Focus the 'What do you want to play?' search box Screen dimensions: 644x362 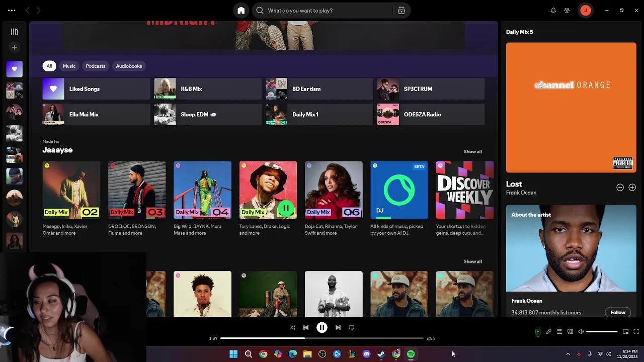click(x=322, y=11)
